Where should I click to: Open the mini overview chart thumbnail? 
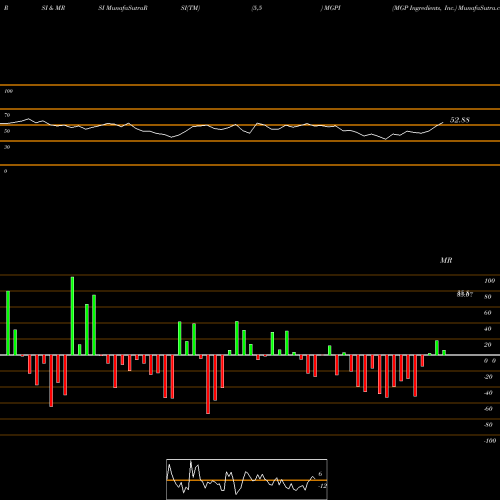(x=247, y=479)
